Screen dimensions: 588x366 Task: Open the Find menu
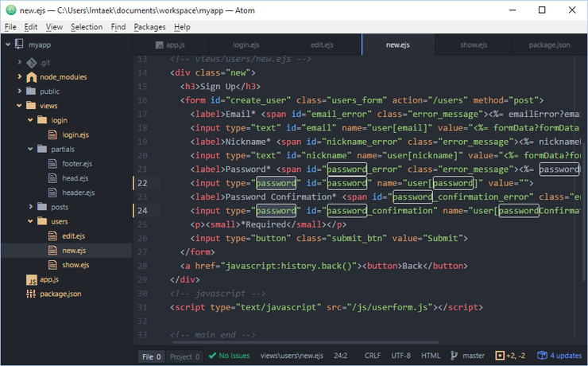[118, 26]
